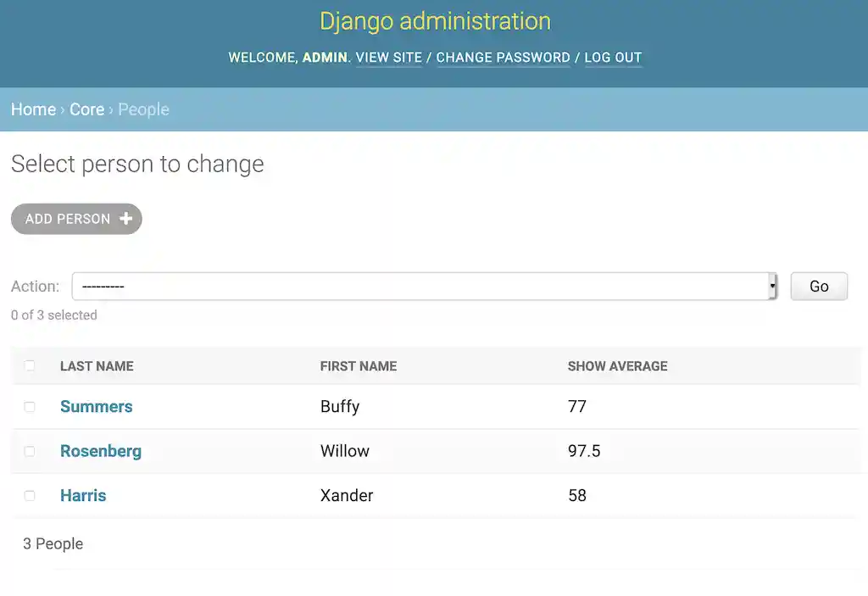Image resolution: width=868 pixels, height=596 pixels.
Task: Open the CHANGE PASSWORD page
Action: pos(503,58)
